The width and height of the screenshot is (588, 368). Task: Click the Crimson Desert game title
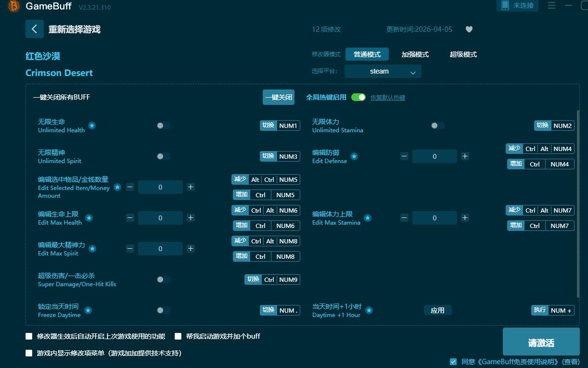(59, 73)
